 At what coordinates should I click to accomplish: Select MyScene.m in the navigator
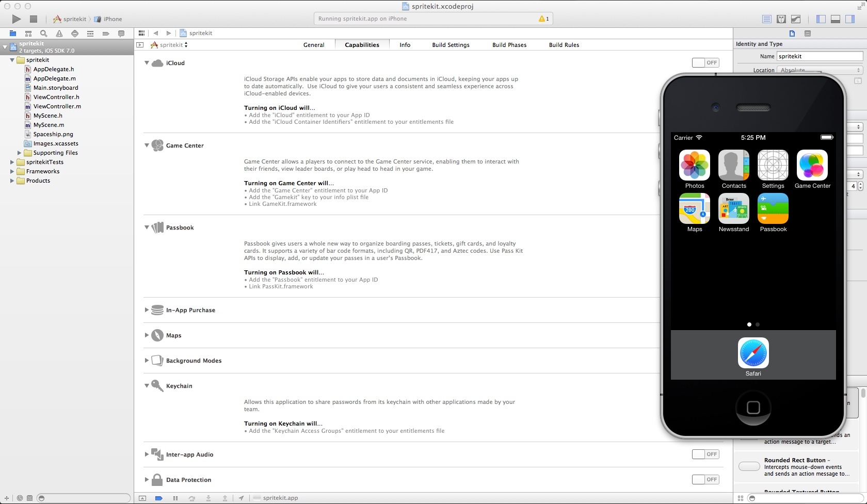click(49, 125)
